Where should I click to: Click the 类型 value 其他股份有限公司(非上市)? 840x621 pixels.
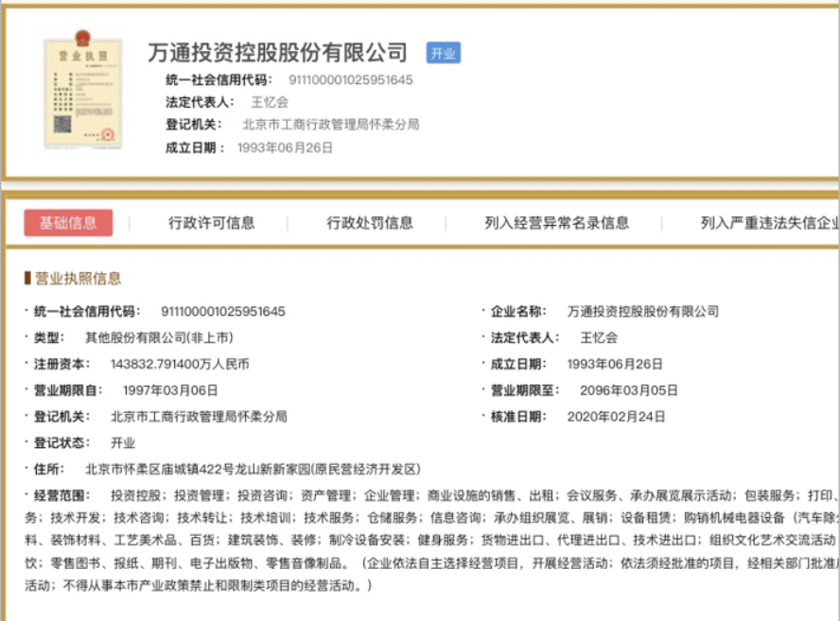click(159, 337)
